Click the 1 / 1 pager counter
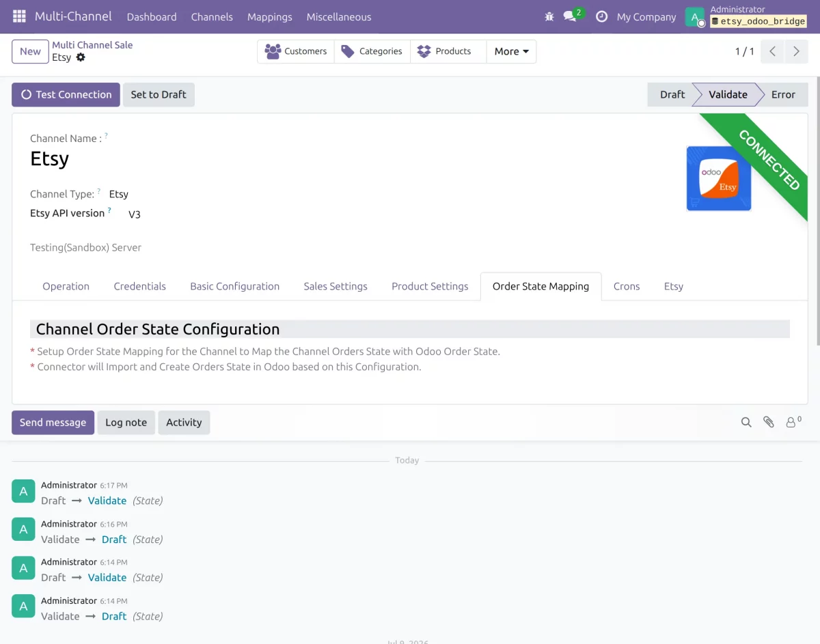Viewport: 820px width, 644px height. tap(745, 51)
